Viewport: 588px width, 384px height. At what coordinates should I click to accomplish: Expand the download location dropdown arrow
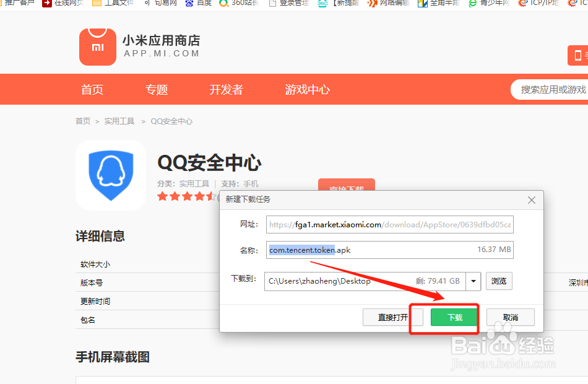[473, 281]
